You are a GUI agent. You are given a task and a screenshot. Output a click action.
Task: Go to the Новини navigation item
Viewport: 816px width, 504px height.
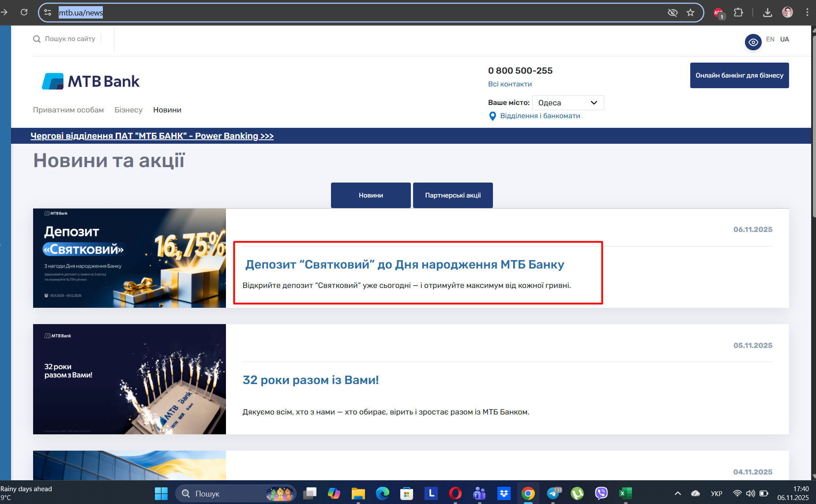pyautogui.click(x=167, y=110)
